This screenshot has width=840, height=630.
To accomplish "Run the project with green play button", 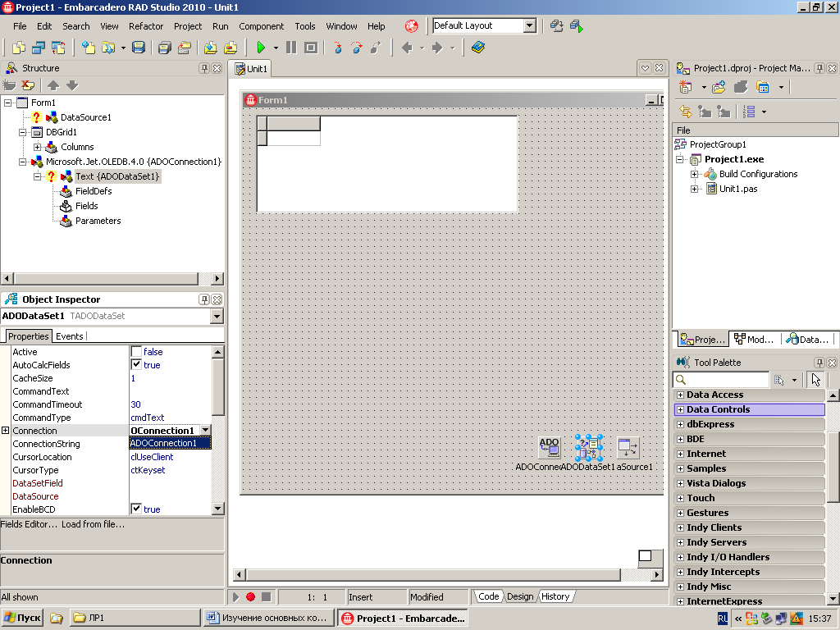I will pos(261,48).
